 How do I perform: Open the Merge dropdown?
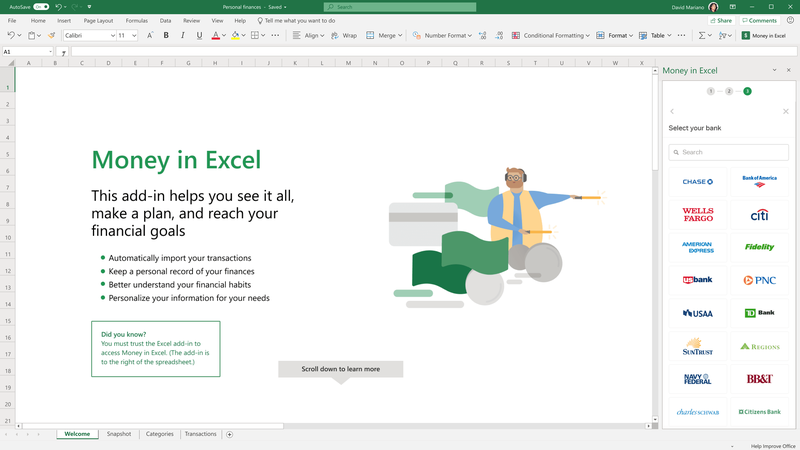(x=384, y=35)
